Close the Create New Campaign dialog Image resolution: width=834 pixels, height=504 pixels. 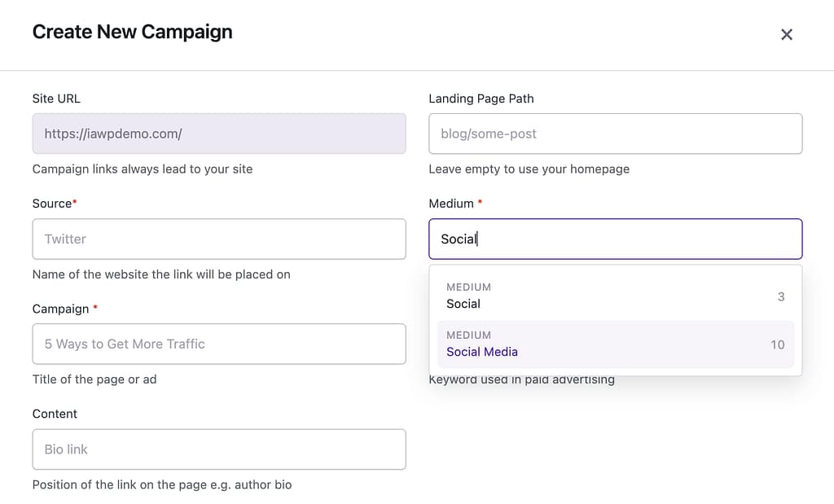(x=786, y=34)
